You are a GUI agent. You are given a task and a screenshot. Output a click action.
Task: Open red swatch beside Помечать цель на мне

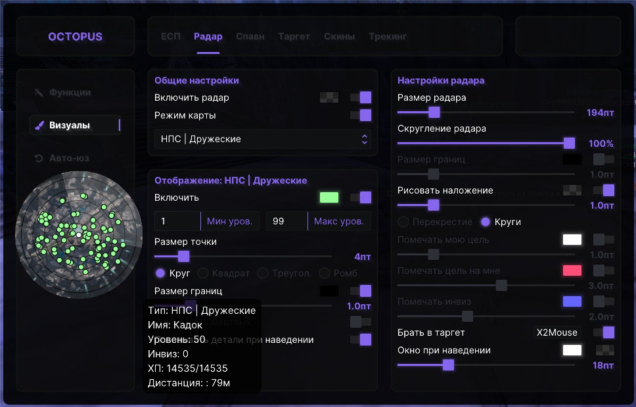[x=572, y=270]
